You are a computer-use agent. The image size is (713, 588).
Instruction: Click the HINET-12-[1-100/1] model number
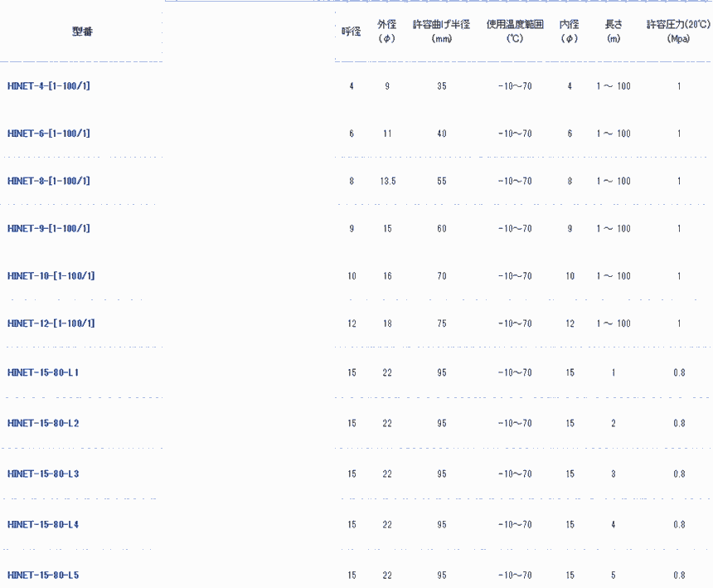(x=51, y=323)
